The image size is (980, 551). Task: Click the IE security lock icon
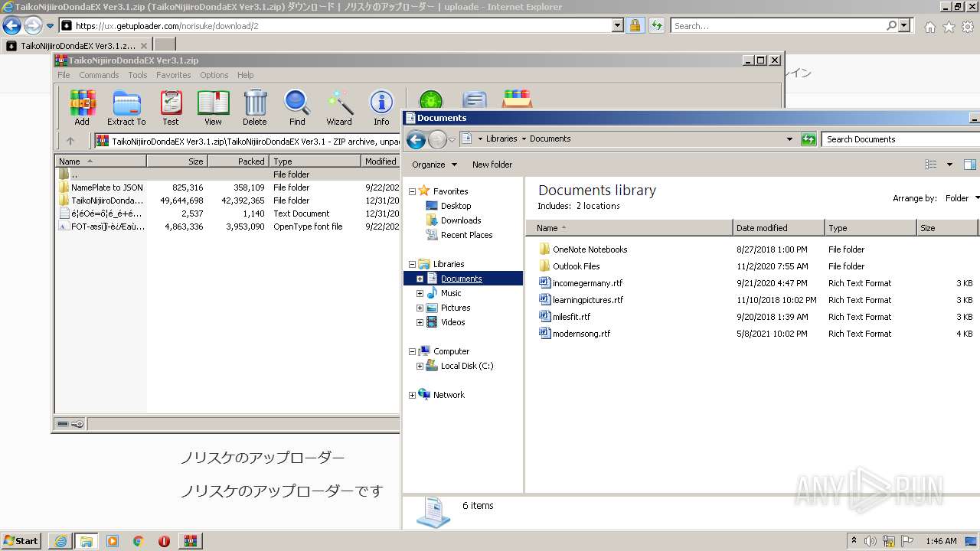click(x=635, y=25)
